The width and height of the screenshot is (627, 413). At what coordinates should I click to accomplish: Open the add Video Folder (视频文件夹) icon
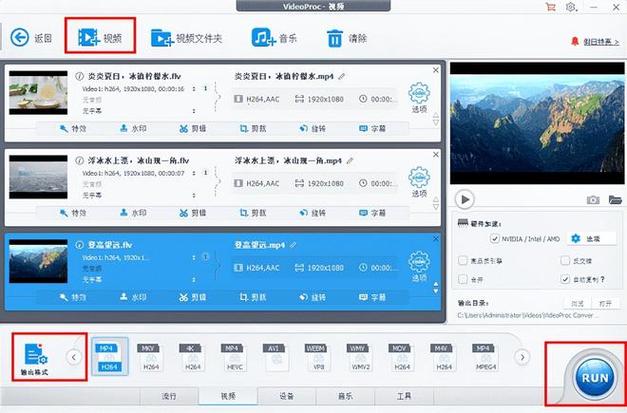tap(162, 38)
